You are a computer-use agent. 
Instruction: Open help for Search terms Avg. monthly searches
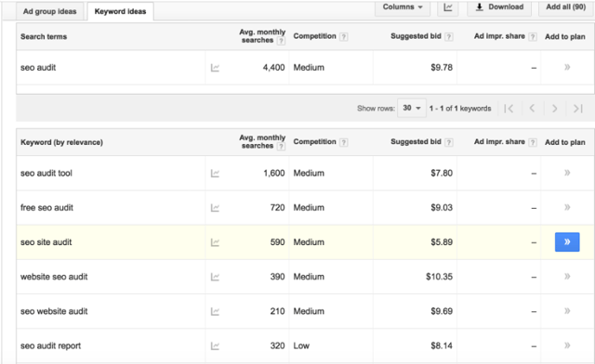click(281, 41)
